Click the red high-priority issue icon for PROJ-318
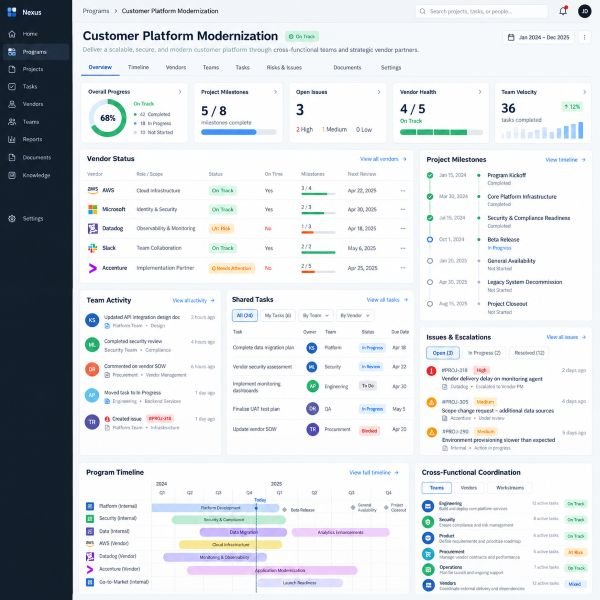 [x=431, y=371]
